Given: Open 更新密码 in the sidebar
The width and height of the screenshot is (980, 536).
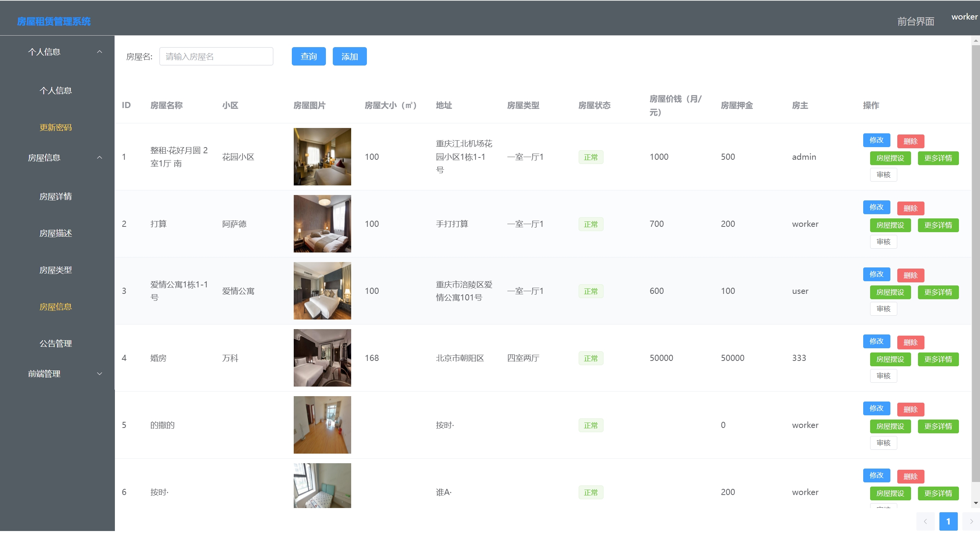Looking at the screenshot, I should [x=56, y=127].
